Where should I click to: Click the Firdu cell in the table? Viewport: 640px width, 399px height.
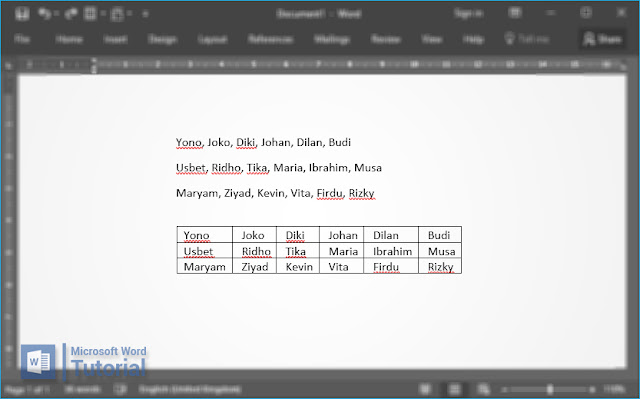pyautogui.click(x=391, y=266)
